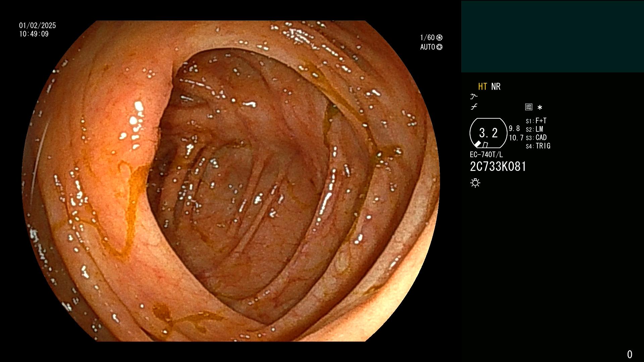Click the filled diamond channel marker in scope outline

click(477, 144)
